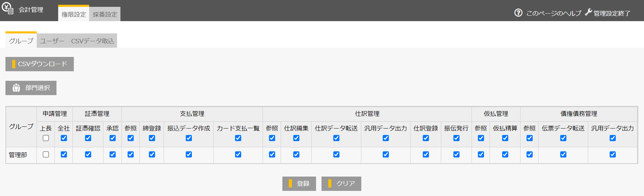
Task: Select the グループ tab
Action: click(21, 41)
